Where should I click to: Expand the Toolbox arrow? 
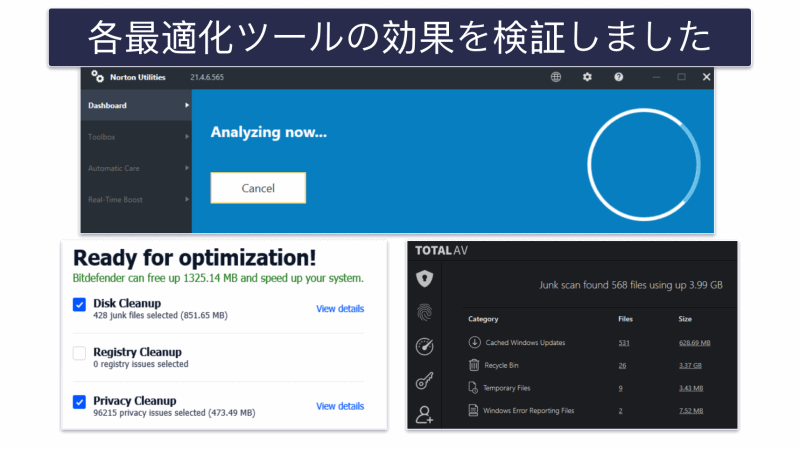(187, 137)
